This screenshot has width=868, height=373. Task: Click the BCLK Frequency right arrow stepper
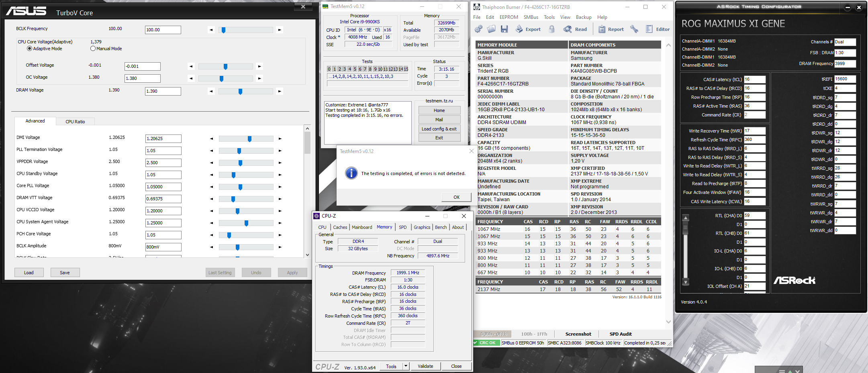tap(280, 30)
